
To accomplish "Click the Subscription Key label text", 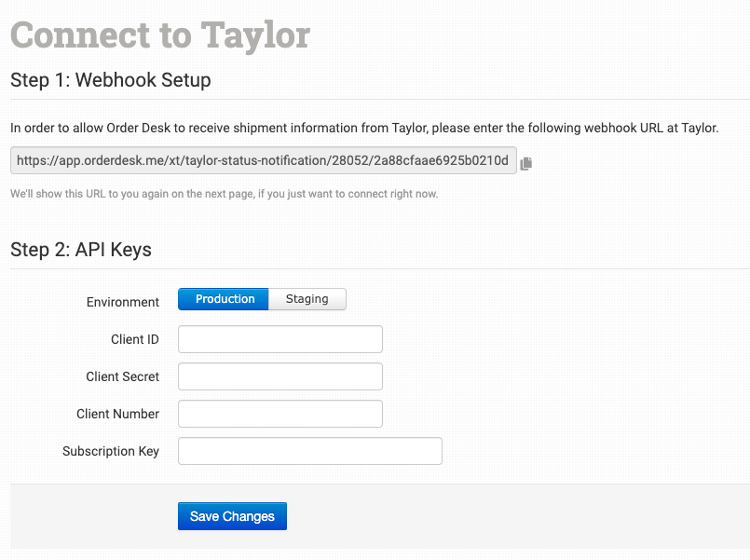I will (x=111, y=451).
